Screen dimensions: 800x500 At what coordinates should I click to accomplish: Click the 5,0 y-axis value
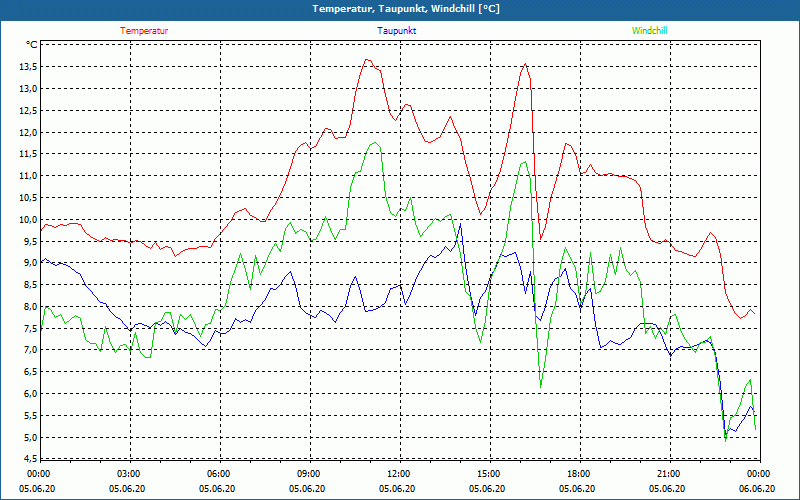pyautogui.click(x=30, y=438)
